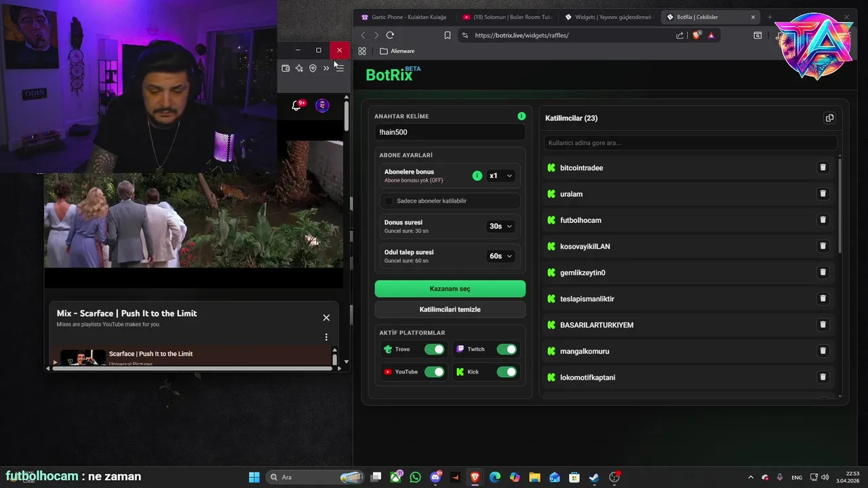This screenshot has width=868, height=488.
Task: Open the Alienware bookmark folder
Action: pos(397,51)
